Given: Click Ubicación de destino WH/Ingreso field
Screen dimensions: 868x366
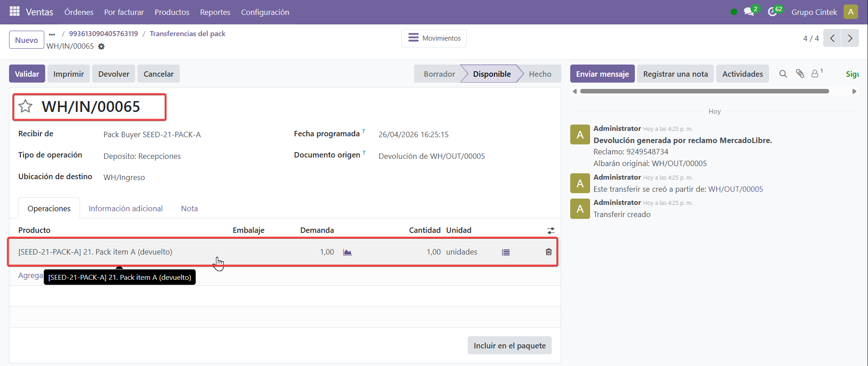Looking at the screenshot, I should [124, 177].
